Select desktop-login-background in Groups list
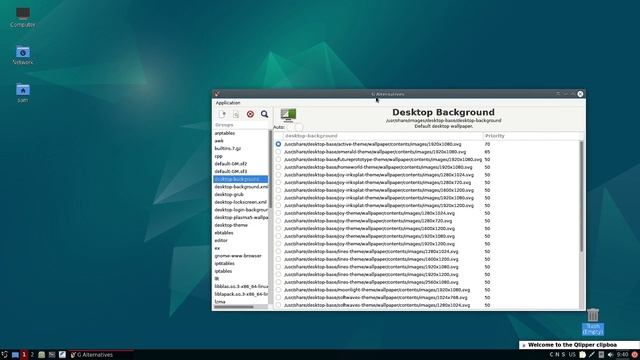640x360 pixels. tap(241, 210)
